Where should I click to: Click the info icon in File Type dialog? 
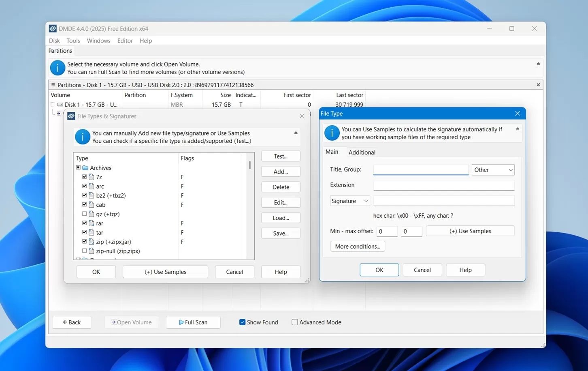tap(332, 133)
